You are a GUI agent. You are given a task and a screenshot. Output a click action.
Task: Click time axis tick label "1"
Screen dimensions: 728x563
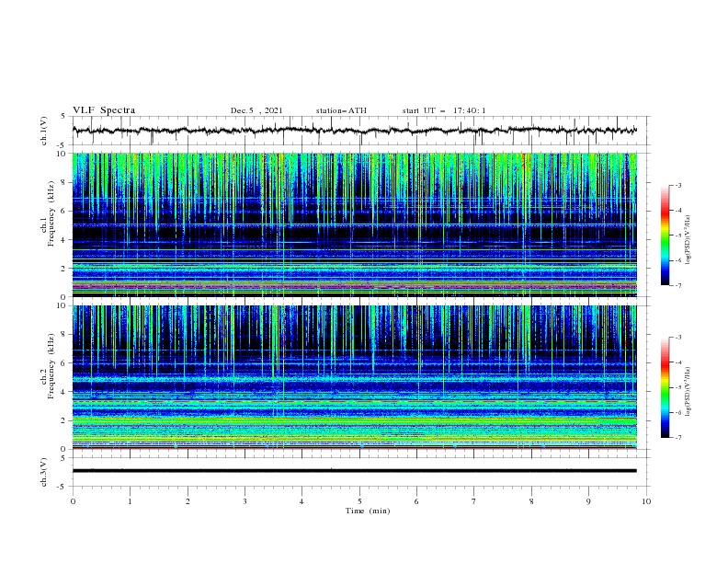click(x=131, y=501)
